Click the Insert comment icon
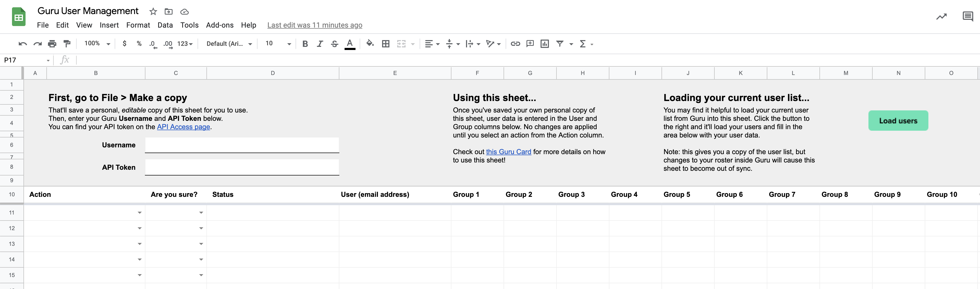Image resolution: width=980 pixels, height=289 pixels. pyautogui.click(x=530, y=44)
